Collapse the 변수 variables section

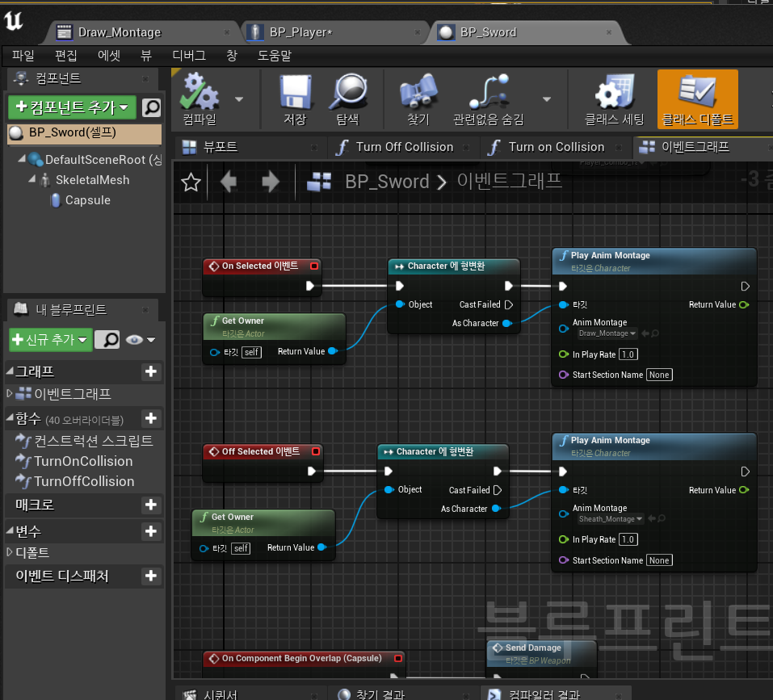(10, 530)
